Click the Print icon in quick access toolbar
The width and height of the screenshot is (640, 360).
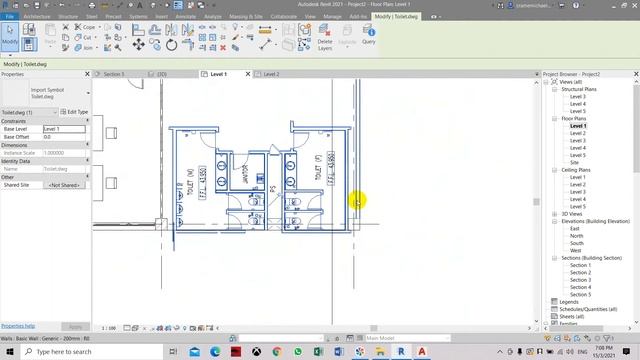92,5
